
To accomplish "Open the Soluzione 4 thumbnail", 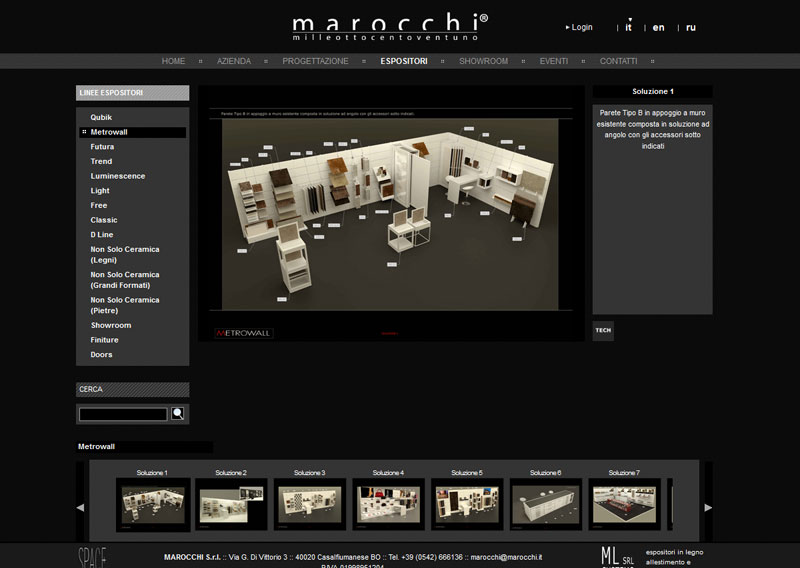I will tap(388, 505).
